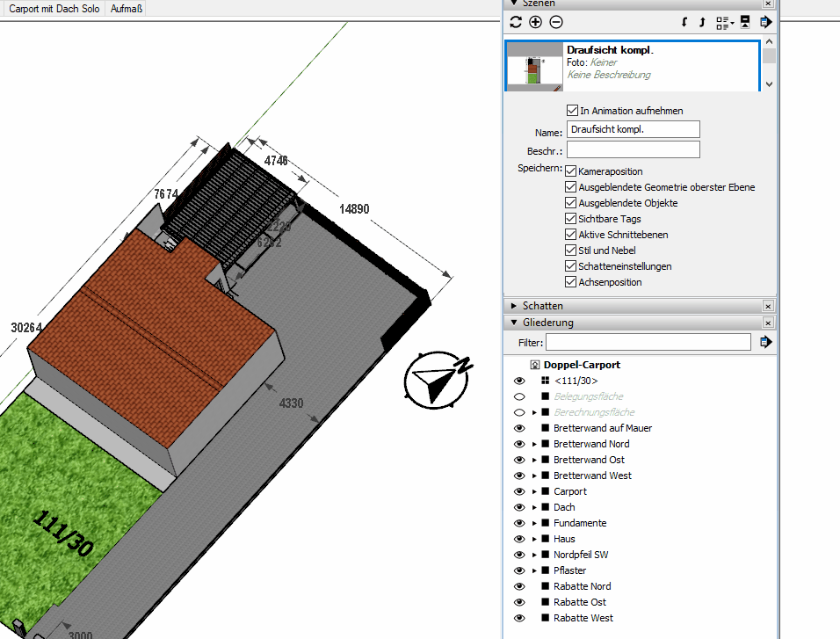The width and height of the screenshot is (840, 639).
Task: Open the Szenen panel details menu arrow
Action: tap(765, 22)
